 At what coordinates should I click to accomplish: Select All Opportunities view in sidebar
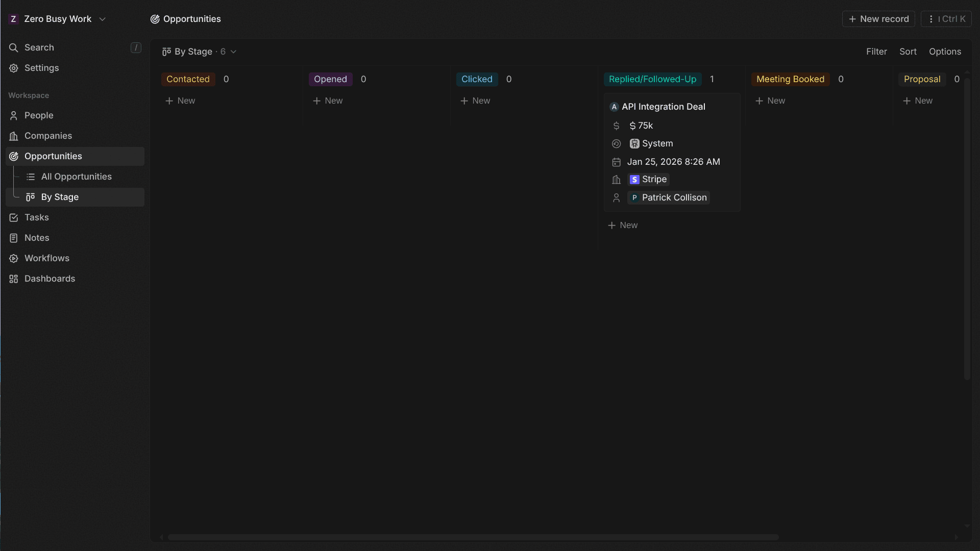[76, 177]
